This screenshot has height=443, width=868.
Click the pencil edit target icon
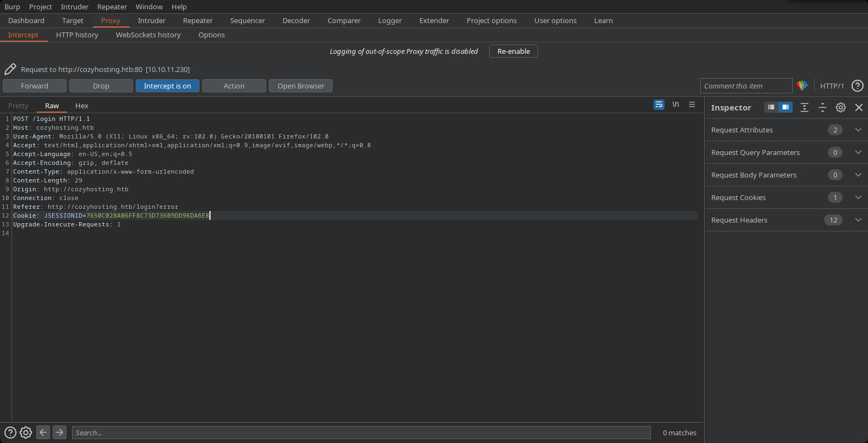point(10,69)
